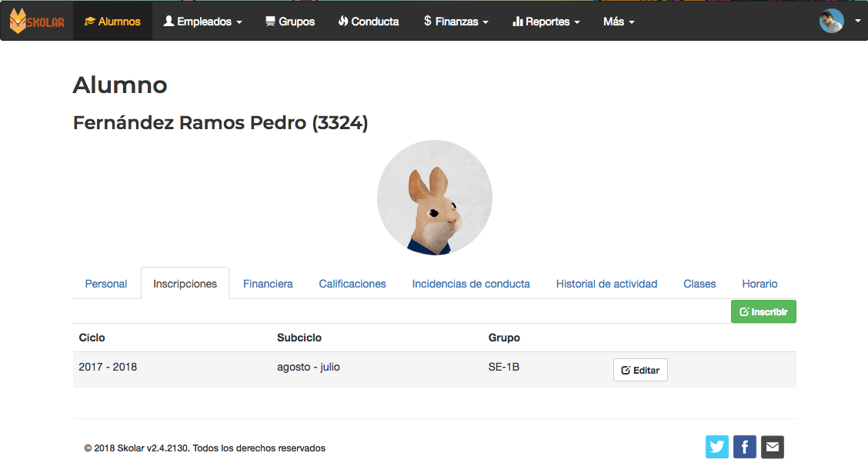Expand the user account caret arrow
Viewport: 868px width, 466px height.
(x=857, y=22)
